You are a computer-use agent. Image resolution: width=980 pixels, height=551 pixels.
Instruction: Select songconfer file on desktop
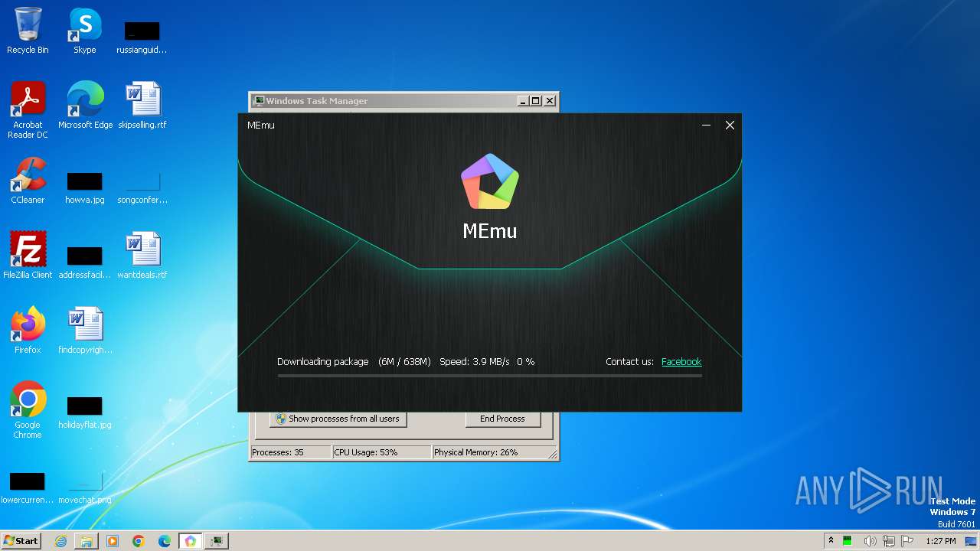pos(142,187)
